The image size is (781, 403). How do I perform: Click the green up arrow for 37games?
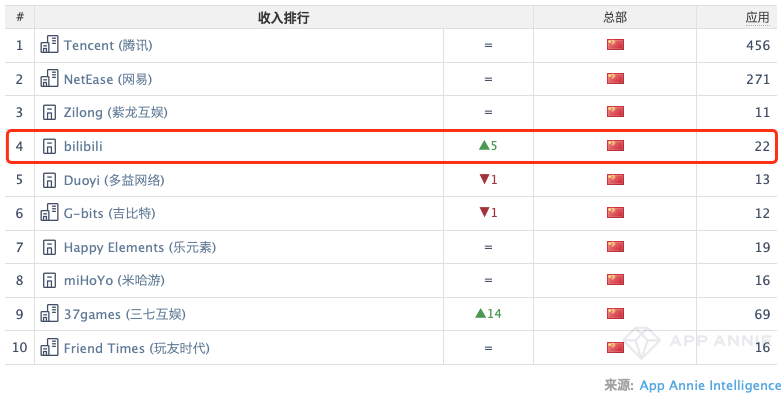pyautogui.click(x=480, y=313)
